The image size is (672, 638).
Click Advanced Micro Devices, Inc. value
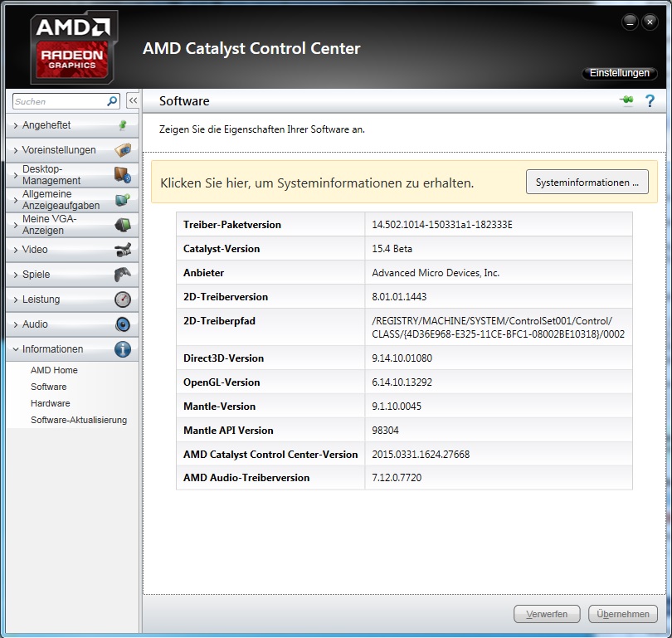(x=436, y=272)
